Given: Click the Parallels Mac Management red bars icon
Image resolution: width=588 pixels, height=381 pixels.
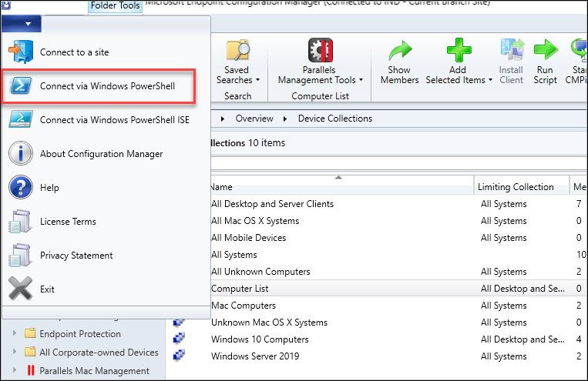Looking at the screenshot, I should (31, 370).
